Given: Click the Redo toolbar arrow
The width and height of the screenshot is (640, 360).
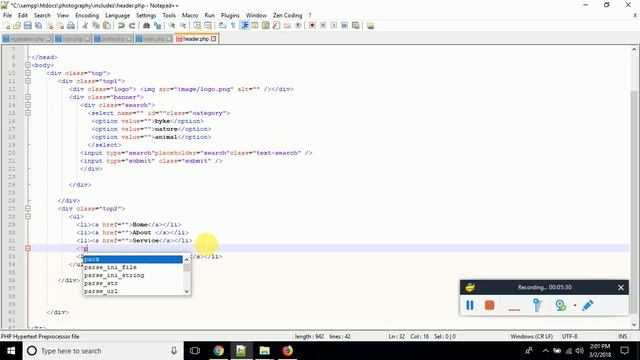Looking at the screenshot, I should (x=132, y=25).
